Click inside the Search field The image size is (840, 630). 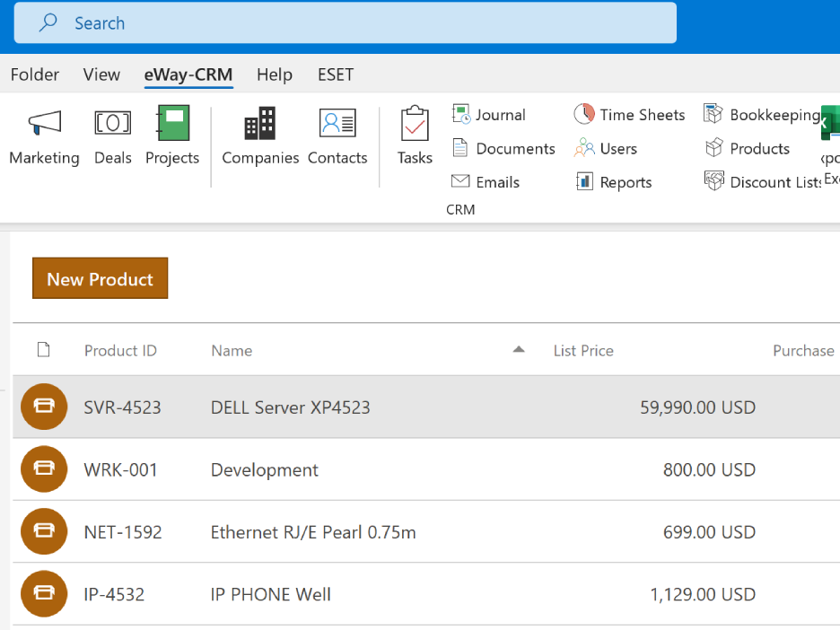coord(345,22)
